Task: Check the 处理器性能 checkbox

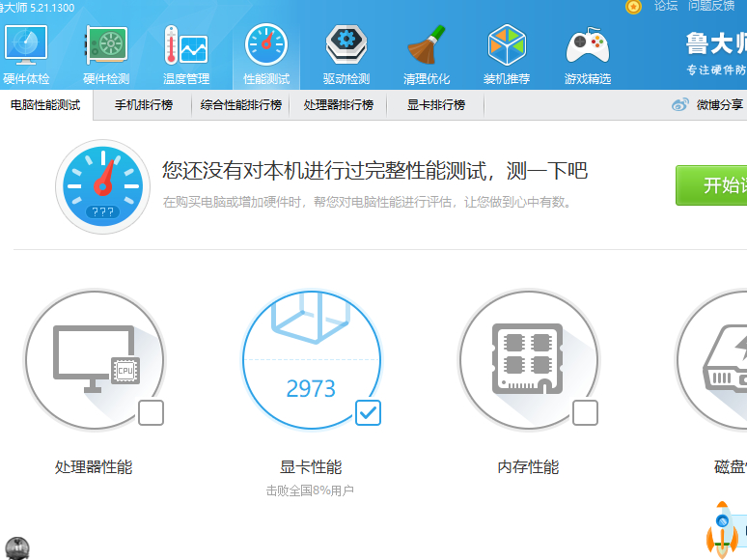Action: pos(151,412)
